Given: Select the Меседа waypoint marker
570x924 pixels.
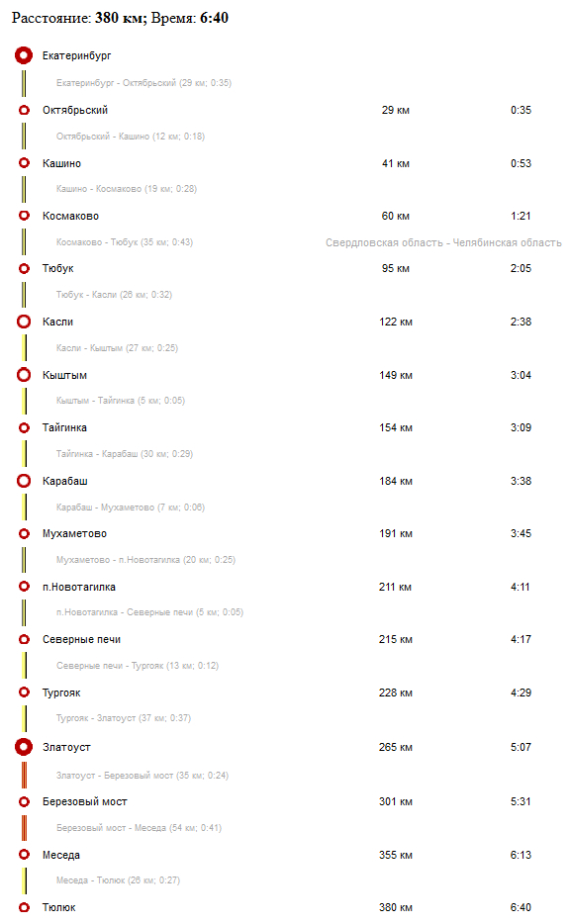Looking at the screenshot, I should coord(24,854).
